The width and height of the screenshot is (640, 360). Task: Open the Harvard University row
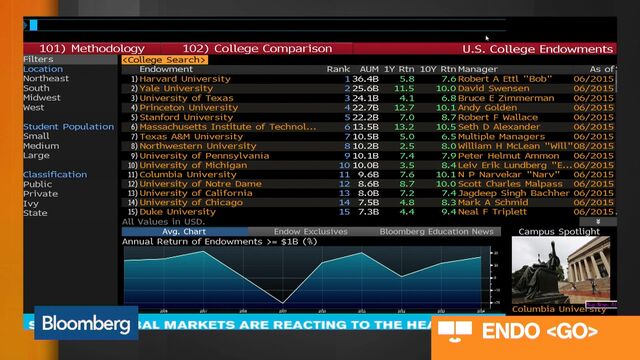(369, 79)
